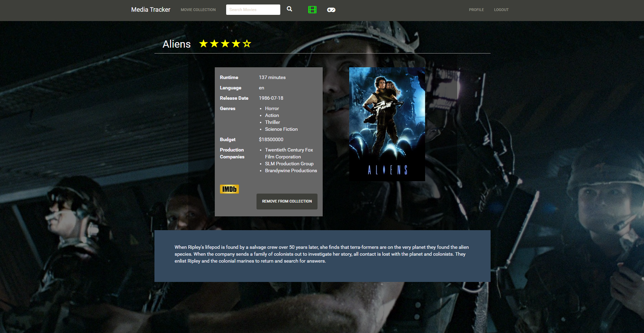Click the Budget label
The width and height of the screenshot is (644, 333).
point(228,139)
